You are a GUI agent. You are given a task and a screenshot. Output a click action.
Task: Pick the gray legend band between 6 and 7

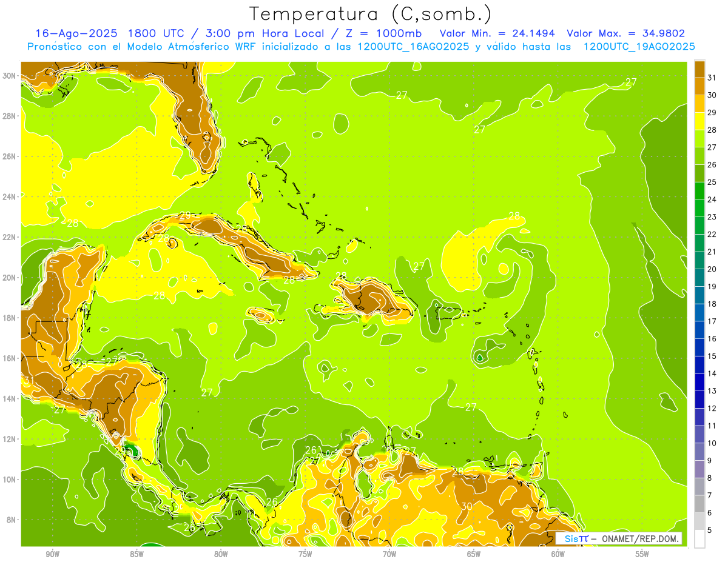[700, 504]
